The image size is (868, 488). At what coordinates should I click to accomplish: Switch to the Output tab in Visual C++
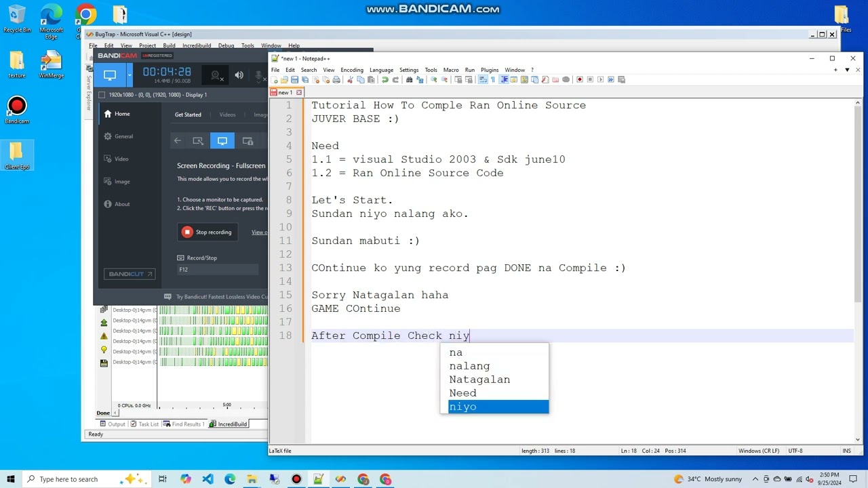point(113,424)
